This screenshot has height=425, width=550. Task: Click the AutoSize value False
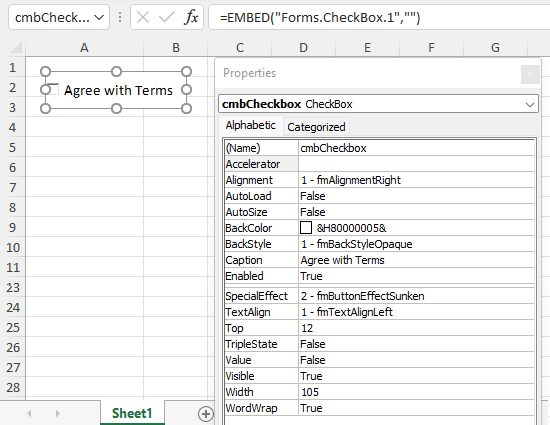(416, 212)
